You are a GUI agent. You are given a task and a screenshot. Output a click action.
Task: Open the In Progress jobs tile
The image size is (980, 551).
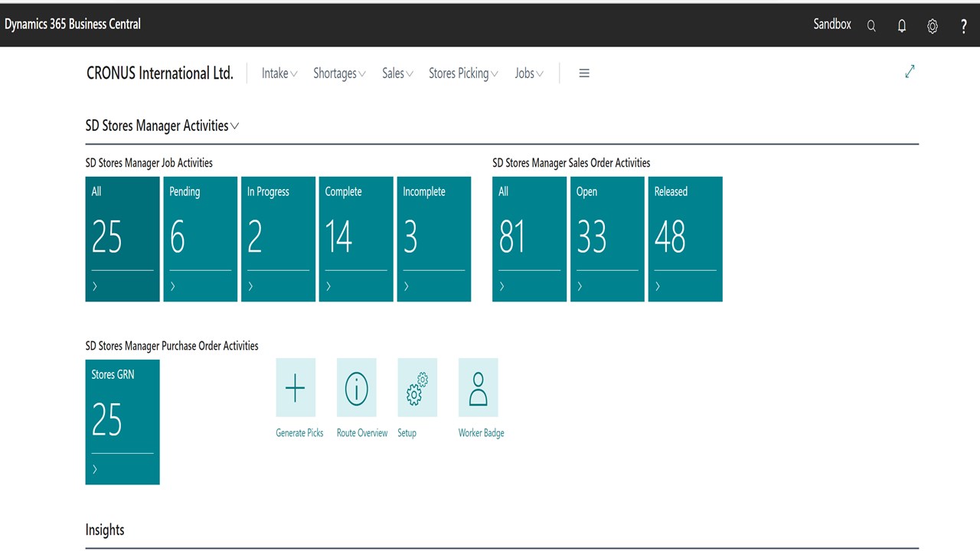click(x=278, y=239)
